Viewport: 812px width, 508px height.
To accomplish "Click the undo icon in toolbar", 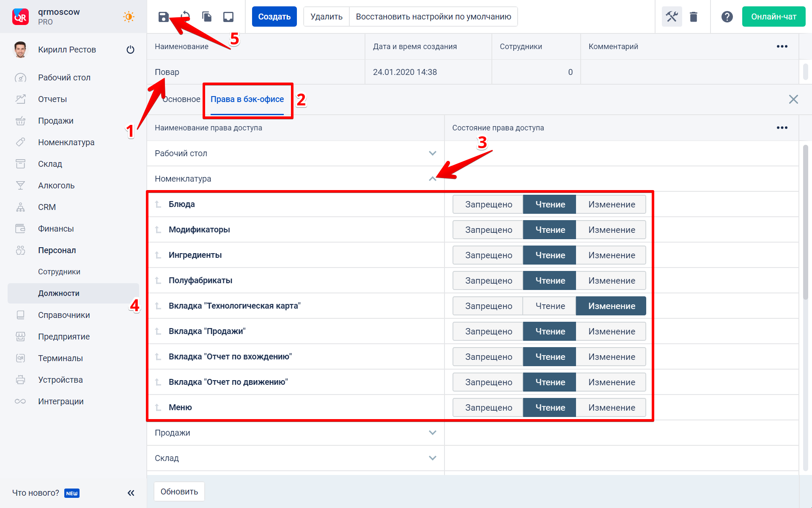I will [186, 17].
